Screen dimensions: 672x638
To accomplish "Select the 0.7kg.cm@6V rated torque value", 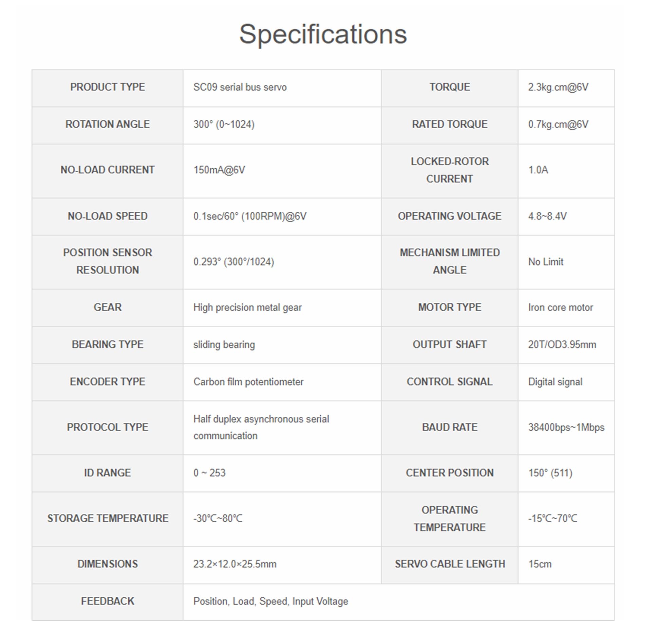I will pos(558,125).
